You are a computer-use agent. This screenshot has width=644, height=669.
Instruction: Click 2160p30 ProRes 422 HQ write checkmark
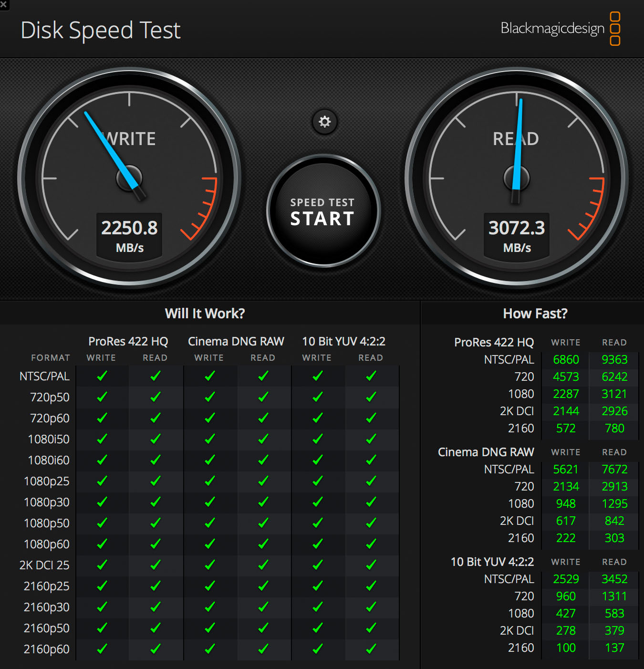tap(102, 607)
